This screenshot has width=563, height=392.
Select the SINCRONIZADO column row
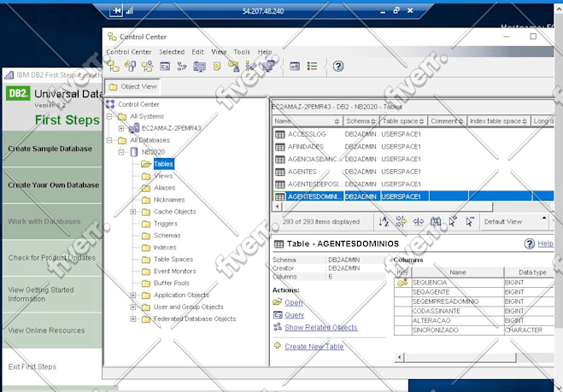coord(474,330)
